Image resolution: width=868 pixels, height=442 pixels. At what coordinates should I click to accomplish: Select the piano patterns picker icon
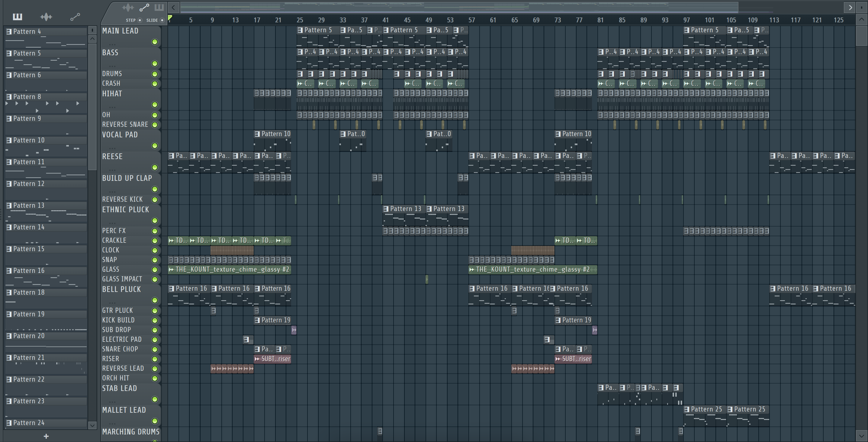pos(17,17)
